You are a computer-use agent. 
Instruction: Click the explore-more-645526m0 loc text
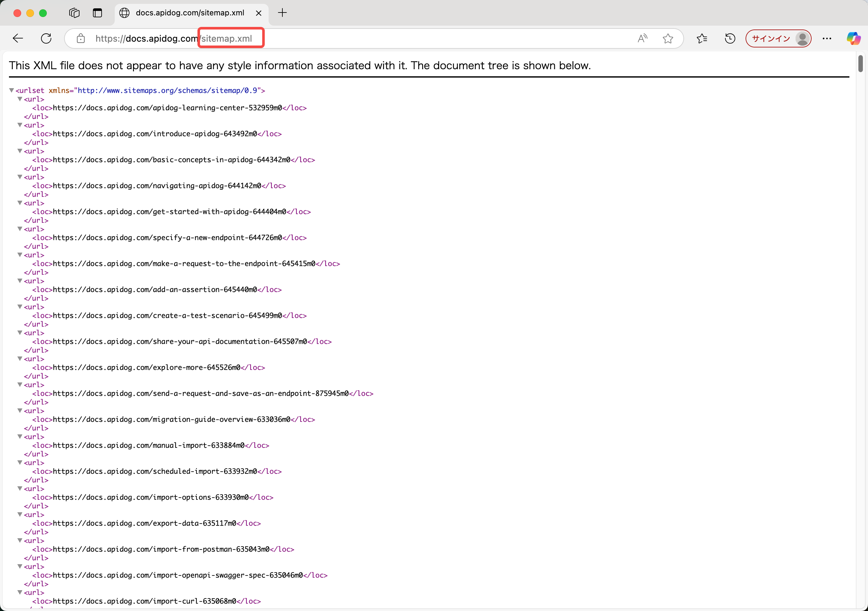coord(147,367)
